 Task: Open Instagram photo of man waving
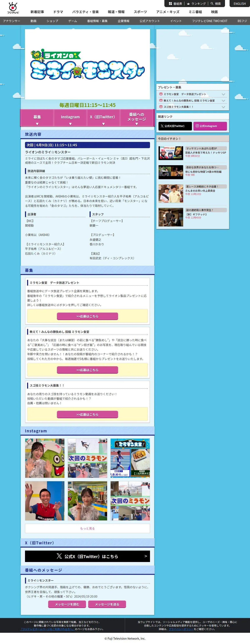pos(45,501)
